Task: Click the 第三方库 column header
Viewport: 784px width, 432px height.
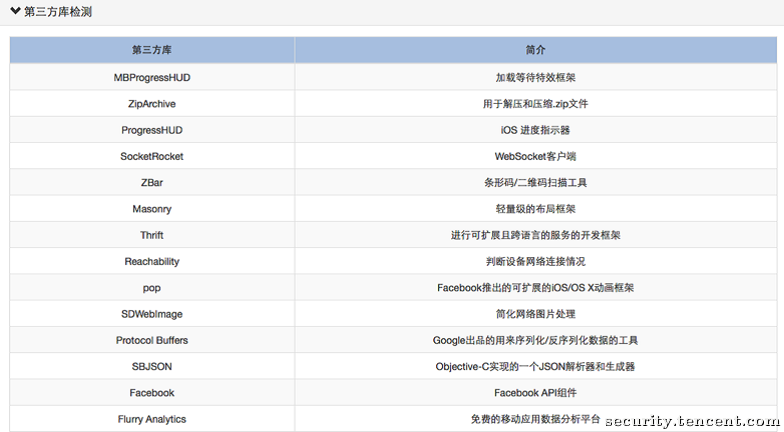Action: click(152, 50)
